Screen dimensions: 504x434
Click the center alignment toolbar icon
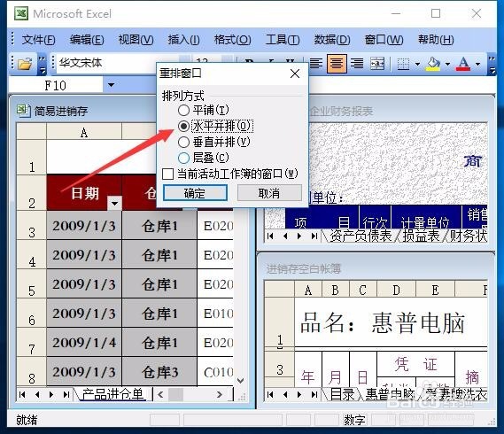click(337, 64)
